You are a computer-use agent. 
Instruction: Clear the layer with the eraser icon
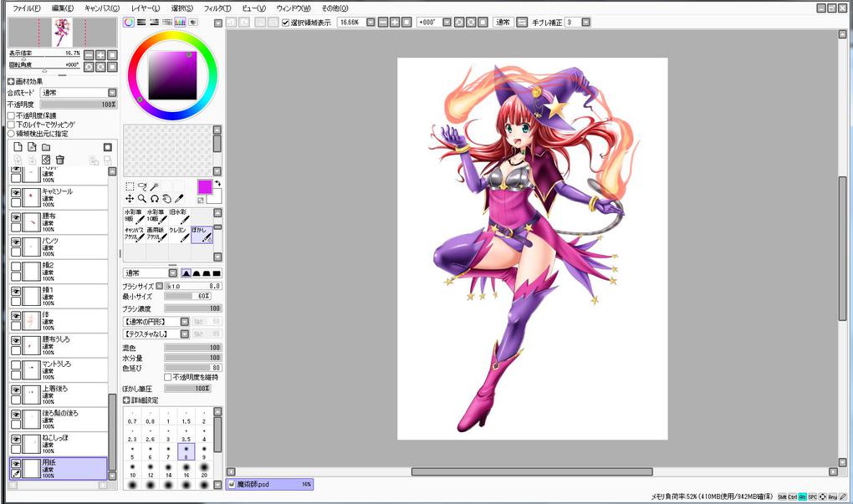click(46, 160)
